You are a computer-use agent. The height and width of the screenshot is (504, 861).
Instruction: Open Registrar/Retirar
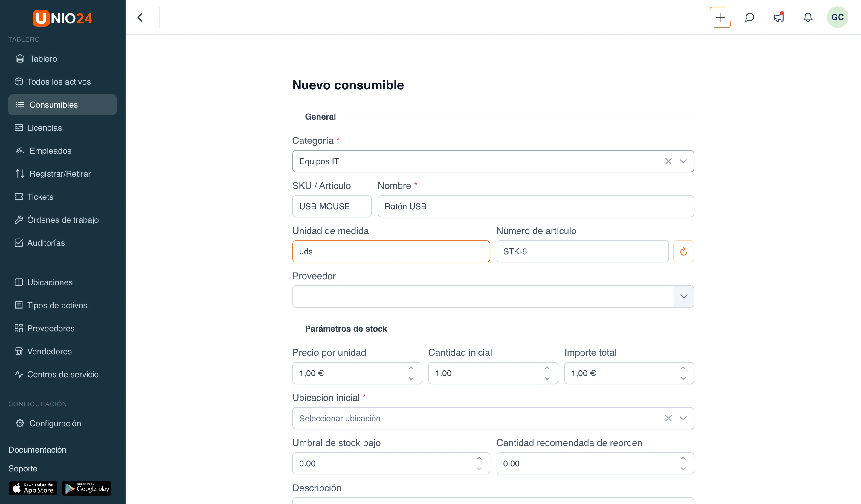(x=62, y=174)
